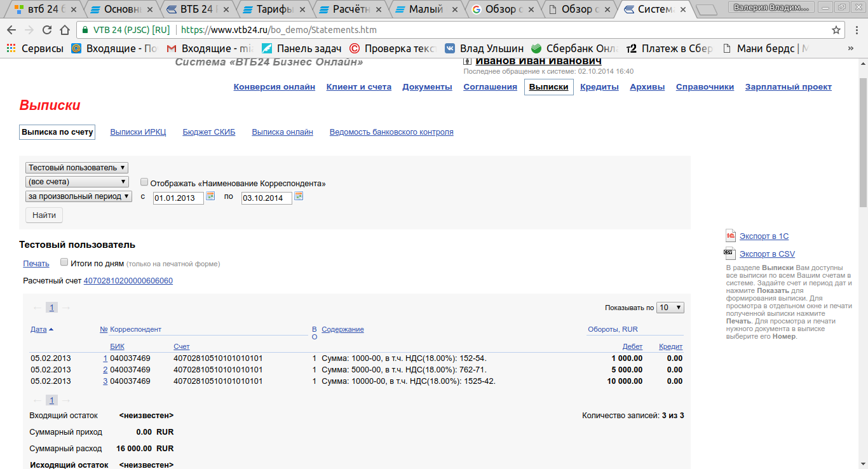Screen dimensions: 868x469
Task: Reload the page with browser refresh icon
Action: [x=47, y=30]
